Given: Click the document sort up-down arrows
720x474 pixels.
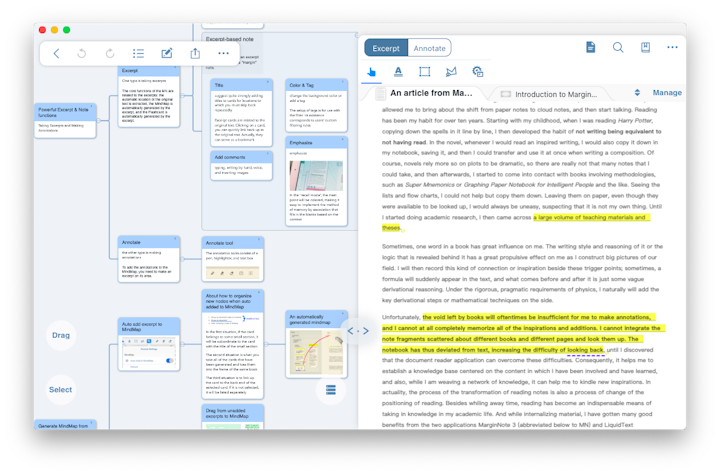Looking at the screenshot, I should [x=637, y=92].
